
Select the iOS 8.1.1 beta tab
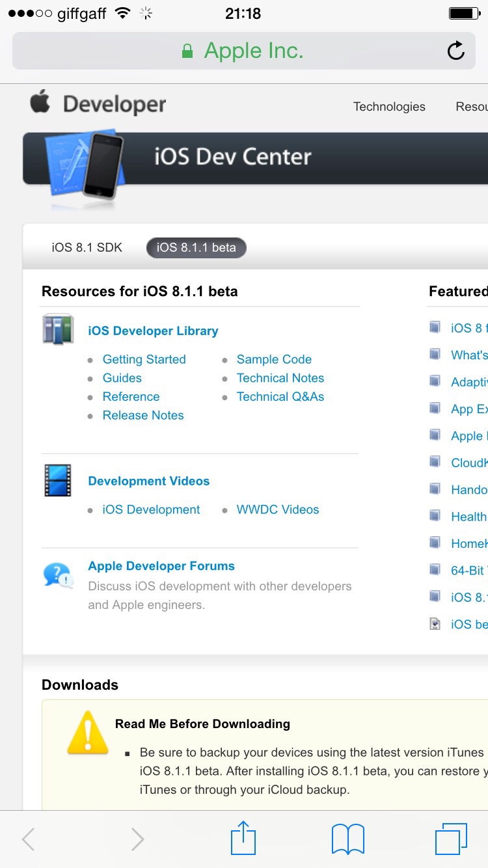pyautogui.click(x=196, y=248)
